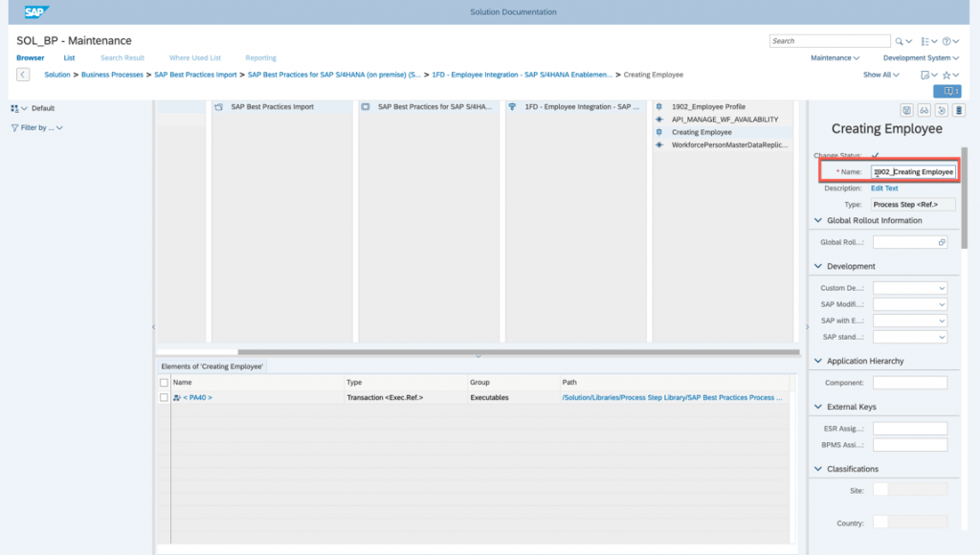This screenshot has width=980, height=555.
Task: Switch to the List tab
Action: click(69, 58)
